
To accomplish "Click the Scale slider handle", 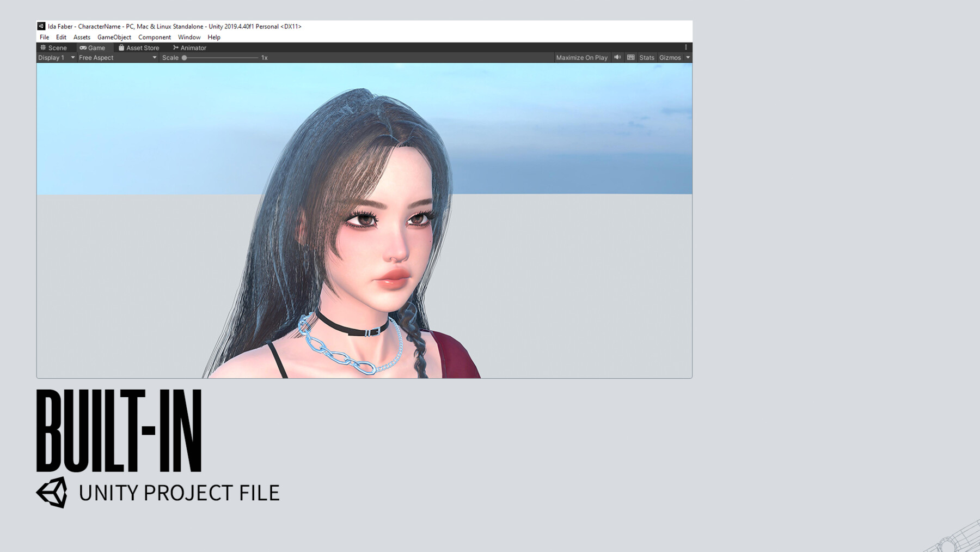I will coord(185,58).
